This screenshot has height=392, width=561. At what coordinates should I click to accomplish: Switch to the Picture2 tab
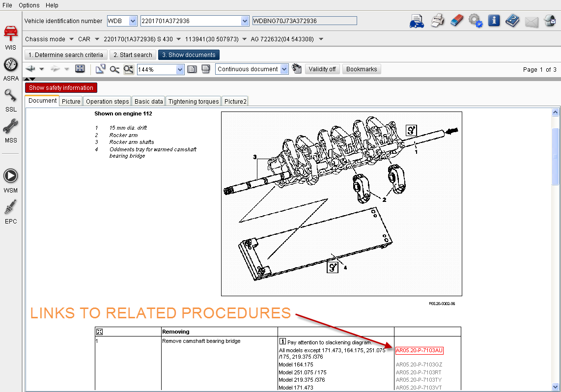[235, 102]
